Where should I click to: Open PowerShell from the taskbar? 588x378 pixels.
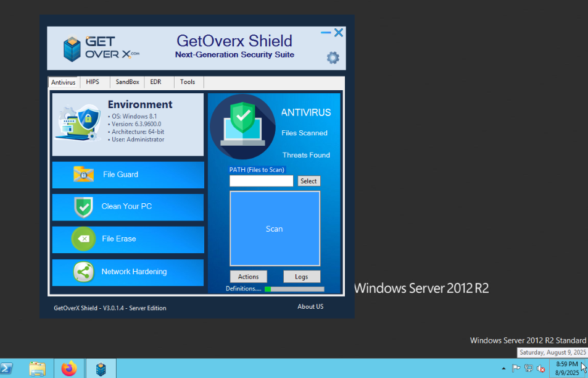click(6, 369)
